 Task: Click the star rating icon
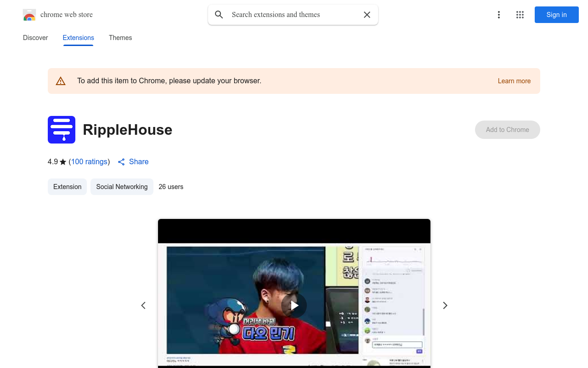63,162
